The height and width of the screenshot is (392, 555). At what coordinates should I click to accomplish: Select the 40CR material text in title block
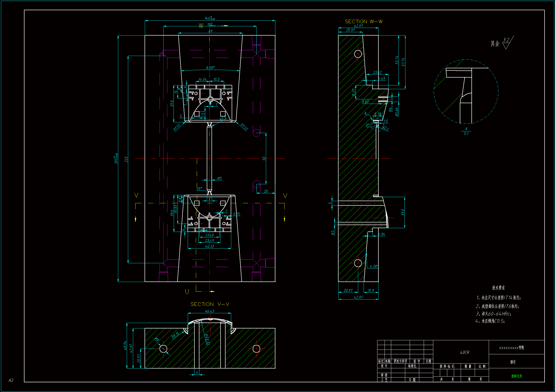click(464, 352)
